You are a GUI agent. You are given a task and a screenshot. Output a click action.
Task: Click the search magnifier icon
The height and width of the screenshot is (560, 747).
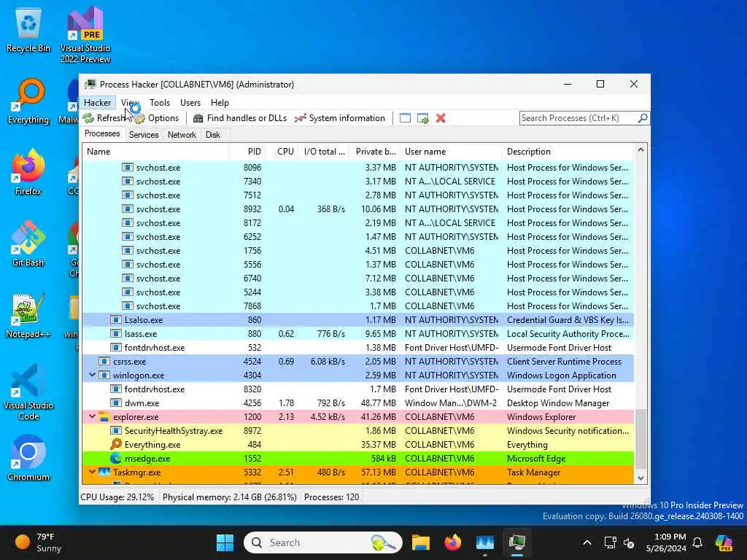(643, 117)
